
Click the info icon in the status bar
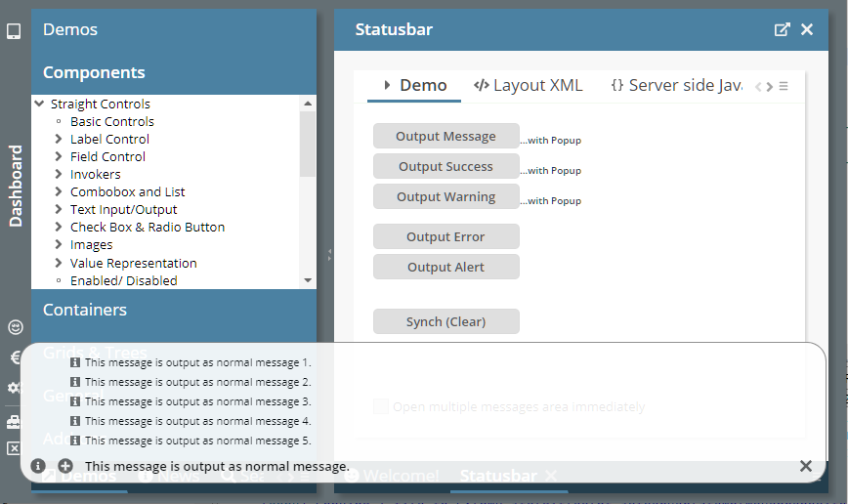point(39,466)
